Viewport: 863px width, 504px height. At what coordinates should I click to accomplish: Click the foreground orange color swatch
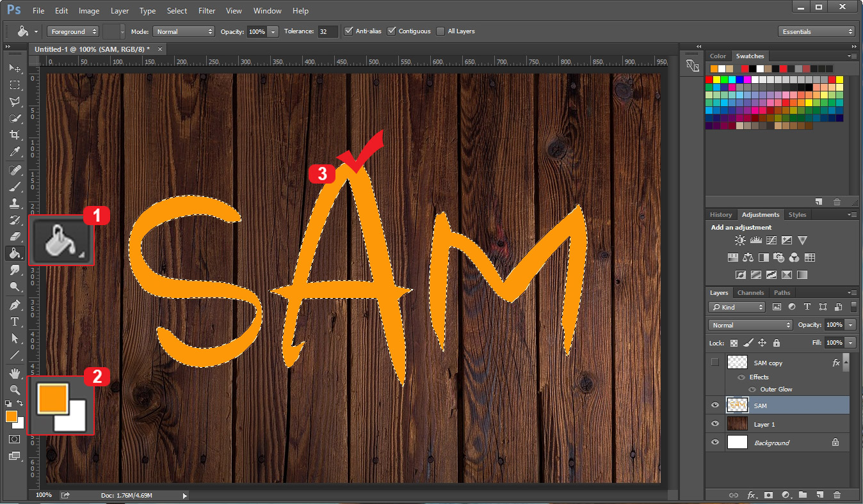coord(11,416)
